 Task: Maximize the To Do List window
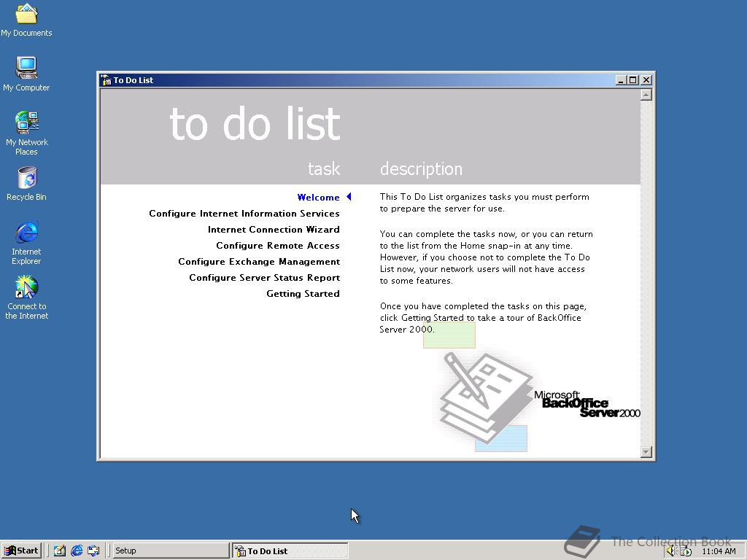pos(632,80)
